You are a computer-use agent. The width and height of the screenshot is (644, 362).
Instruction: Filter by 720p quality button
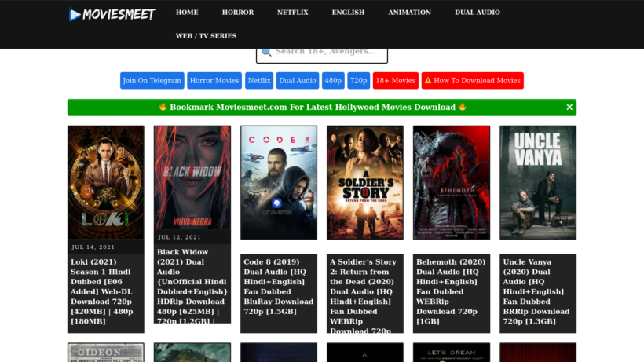pyautogui.click(x=358, y=81)
